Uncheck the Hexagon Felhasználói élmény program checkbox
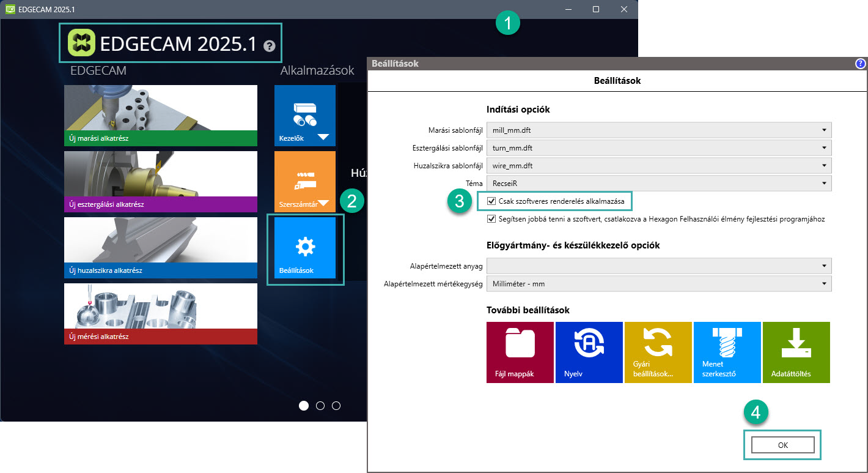This screenshot has height=473, width=868. click(491, 219)
